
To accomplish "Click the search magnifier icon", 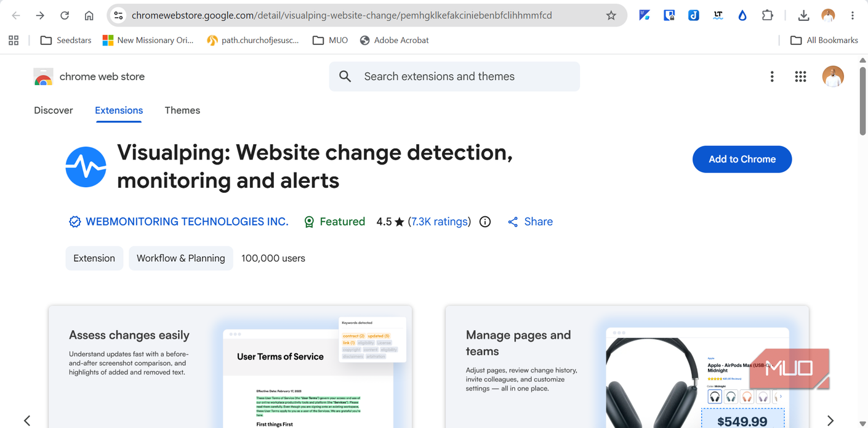I will [345, 76].
